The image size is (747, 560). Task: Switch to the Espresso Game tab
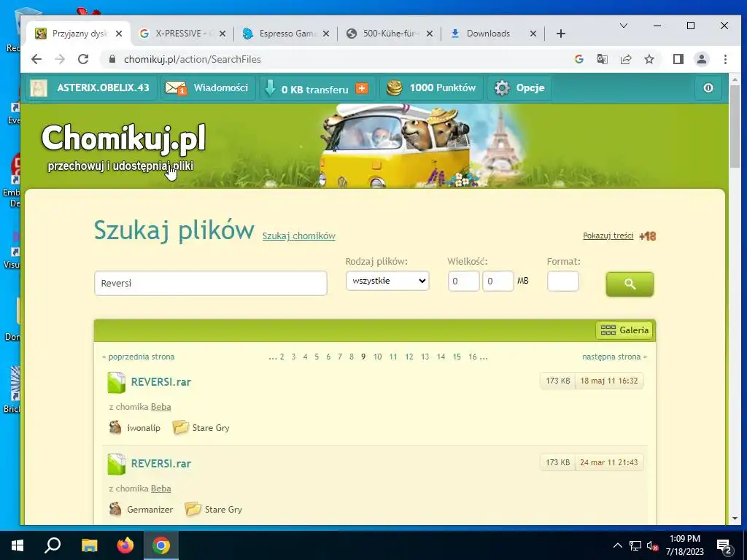(x=286, y=34)
